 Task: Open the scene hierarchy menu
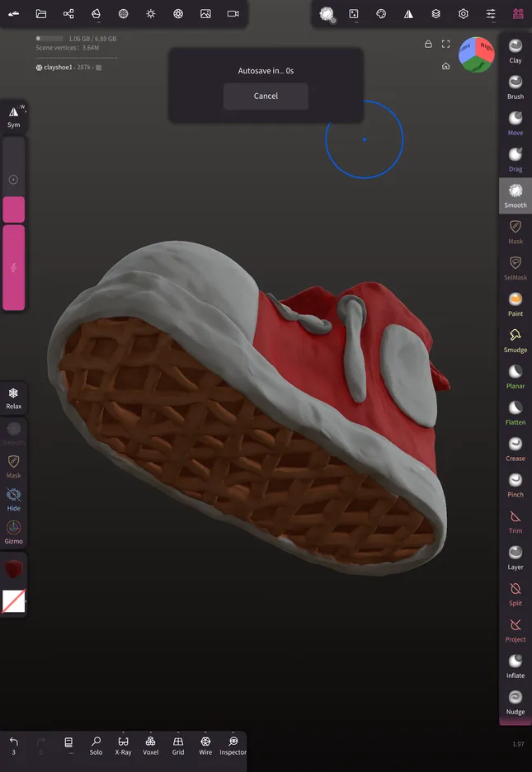point(68,14)
